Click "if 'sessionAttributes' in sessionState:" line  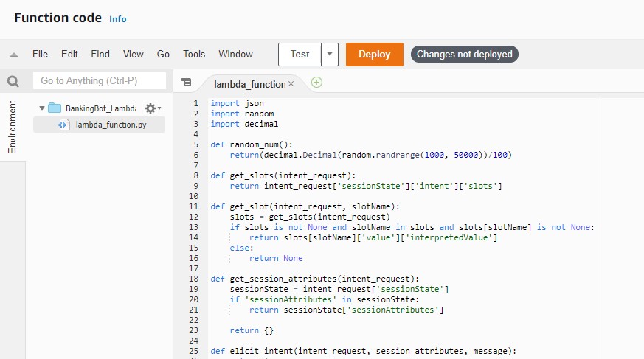tap(325, 299)
